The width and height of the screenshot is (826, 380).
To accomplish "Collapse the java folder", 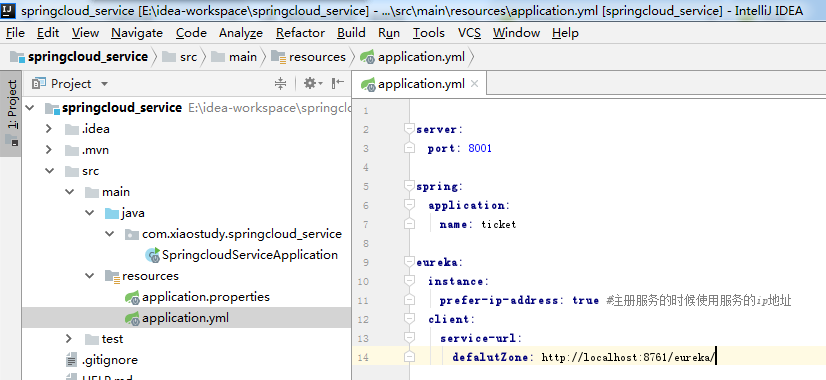I will (90, 213).
